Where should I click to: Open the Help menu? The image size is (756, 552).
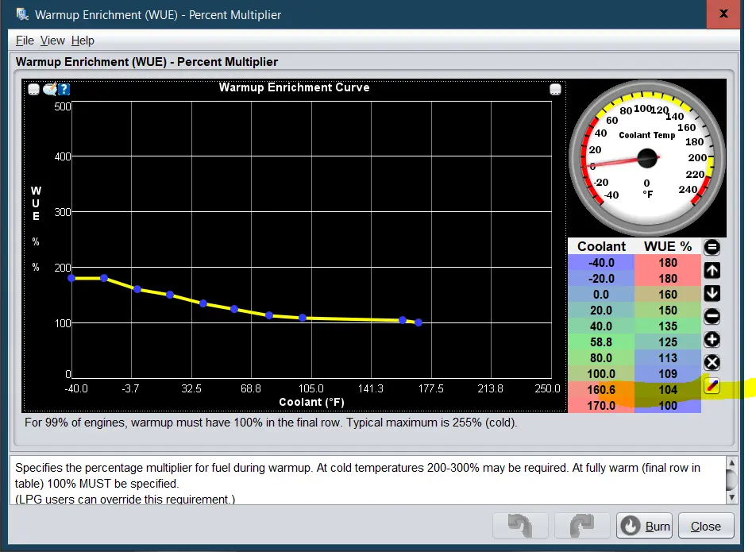[x=83, y=41]
